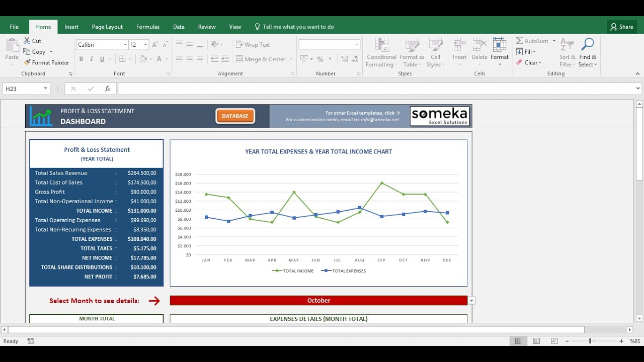
Task: Expand the Name Box dropdown arrow
Action: (x=45, y=88)
